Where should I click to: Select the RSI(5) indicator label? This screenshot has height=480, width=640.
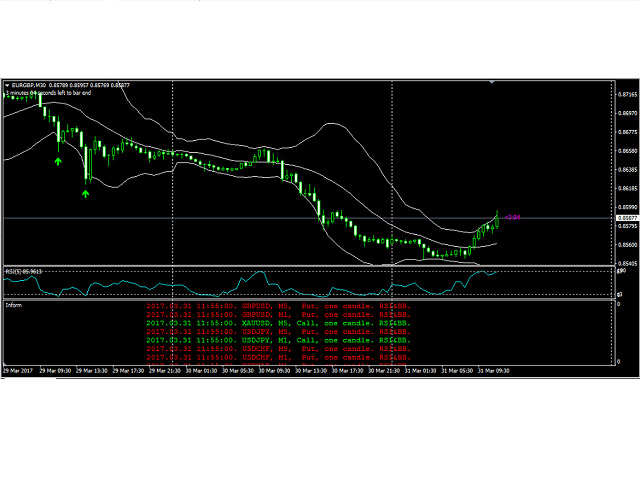(x=22, y=271)
